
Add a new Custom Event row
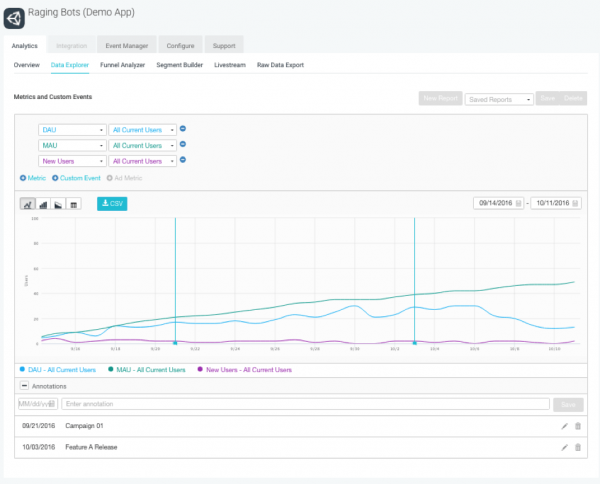(x=77, y=178)
